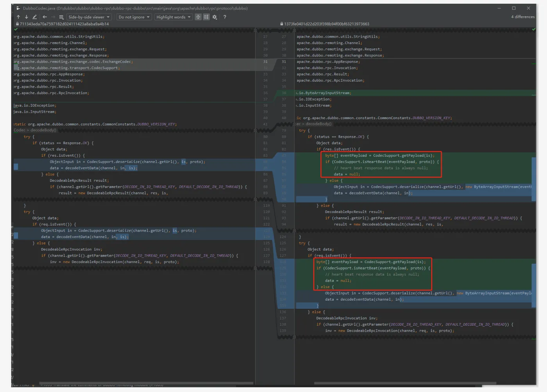Open the compared files list icon
The image size is (547, 392).
[x=61, y=17]
